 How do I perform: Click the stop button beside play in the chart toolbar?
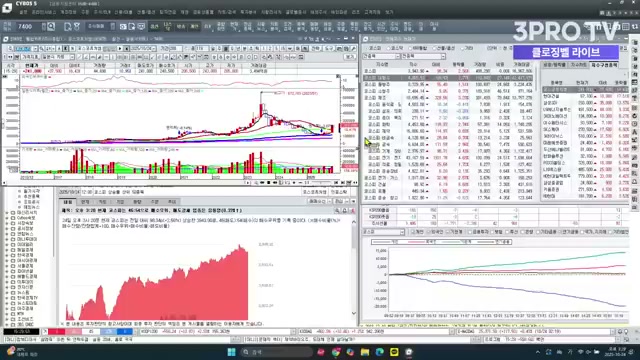pyautogui.click(x=127, y=49)
